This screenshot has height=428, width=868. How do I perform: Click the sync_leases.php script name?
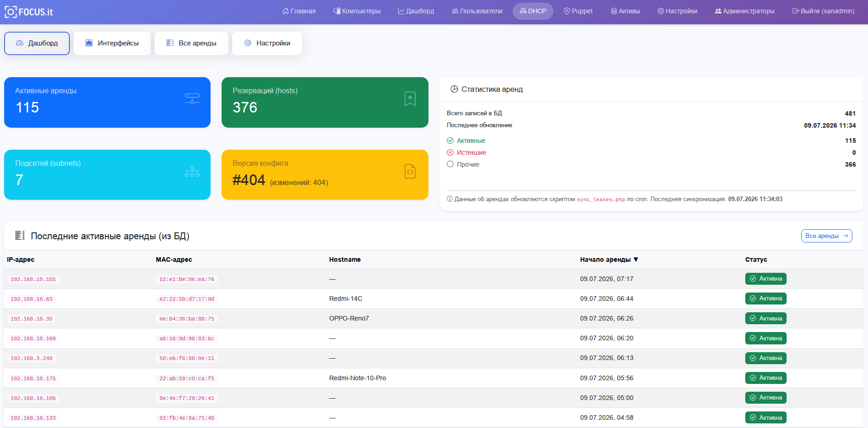pyautogui.click(x=601, y=199)
